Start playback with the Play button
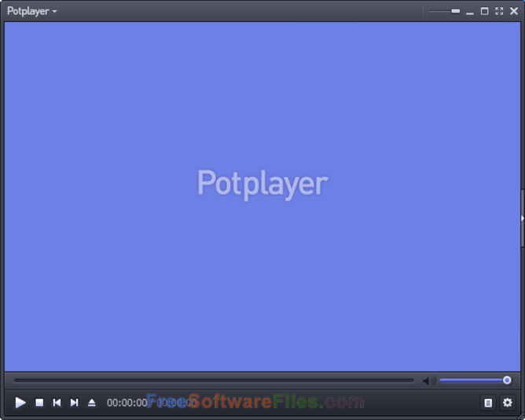The width and height of the screenshot is (525, 420). pyautogui.click(x=20, y=403)
